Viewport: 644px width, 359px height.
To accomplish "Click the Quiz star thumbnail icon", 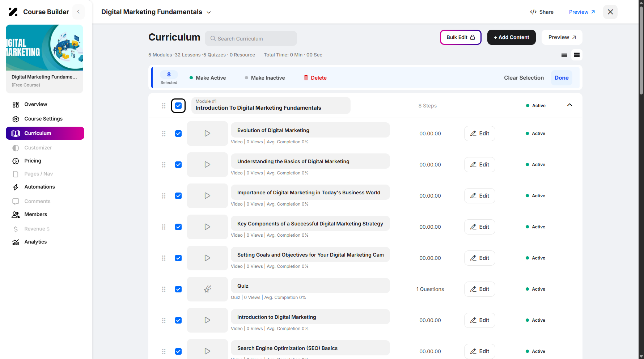I will [207, 289].
